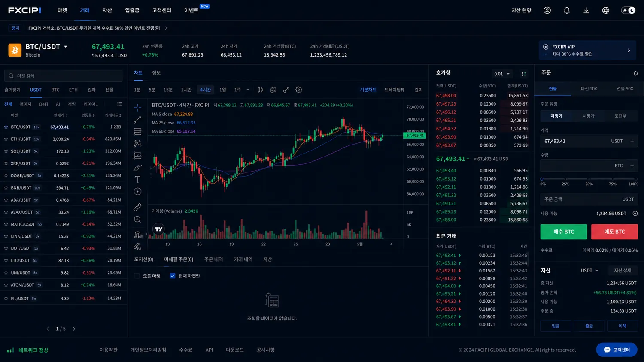The height and width of the screenshot is (362, 644).
Task: Click the red 매도 BTC button
Action: click(x=614, y=232)
